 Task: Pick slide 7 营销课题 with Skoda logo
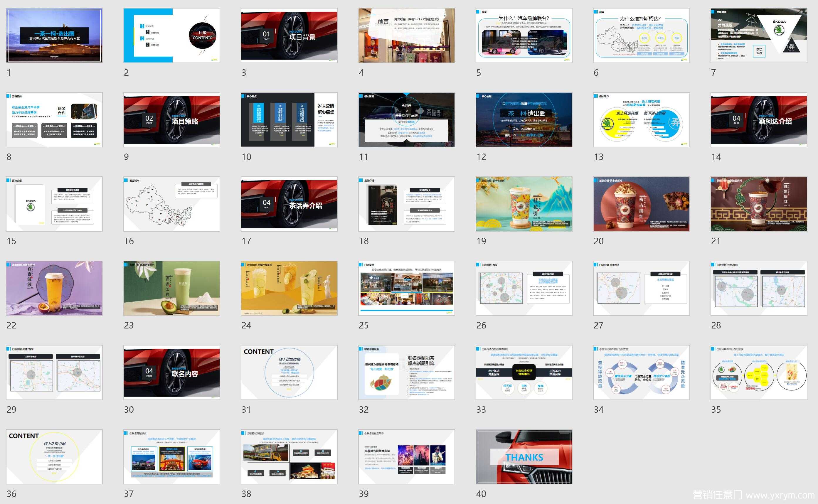[759, 35]
